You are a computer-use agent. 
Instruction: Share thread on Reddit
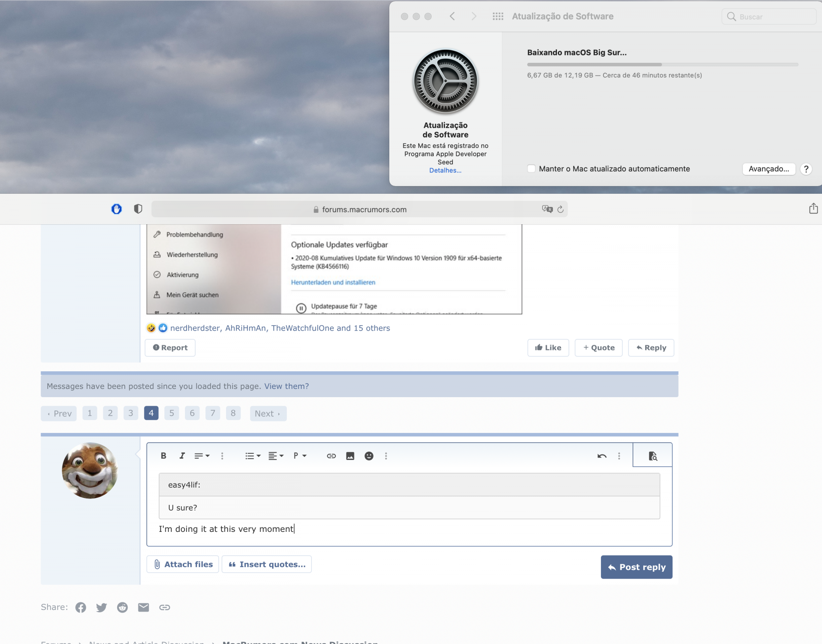(122, 607)
